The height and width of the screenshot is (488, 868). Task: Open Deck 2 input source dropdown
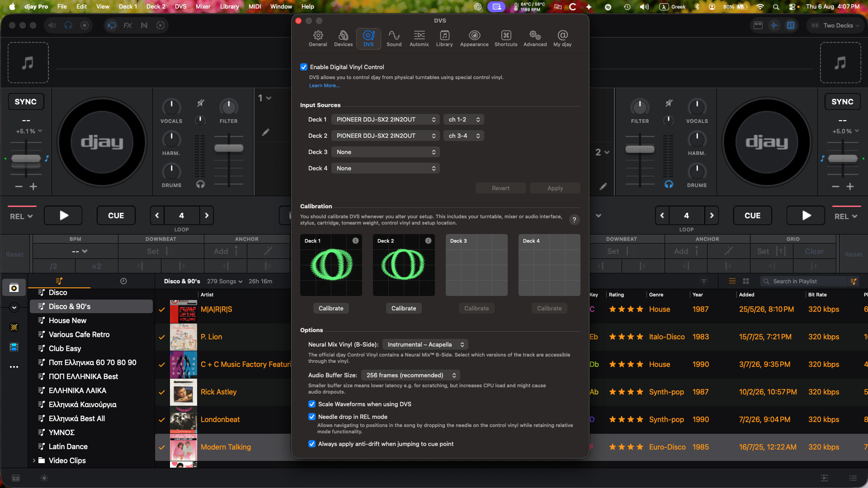pos(386,136)
